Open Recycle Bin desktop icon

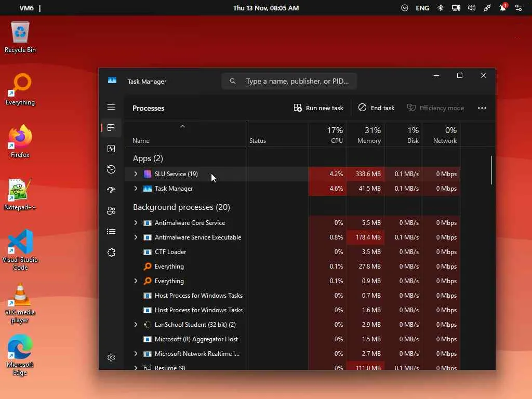[x=20, y=37]
